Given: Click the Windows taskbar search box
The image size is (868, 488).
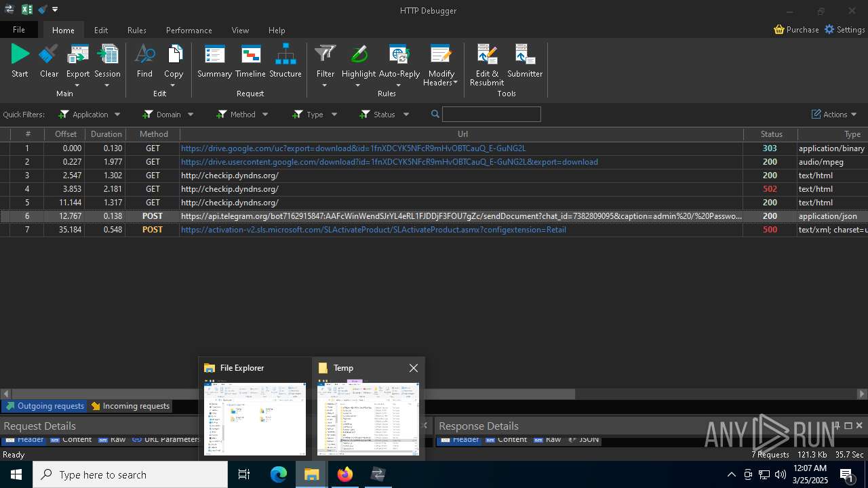Looking at the screenshot, I should click(x=130, y=474).
